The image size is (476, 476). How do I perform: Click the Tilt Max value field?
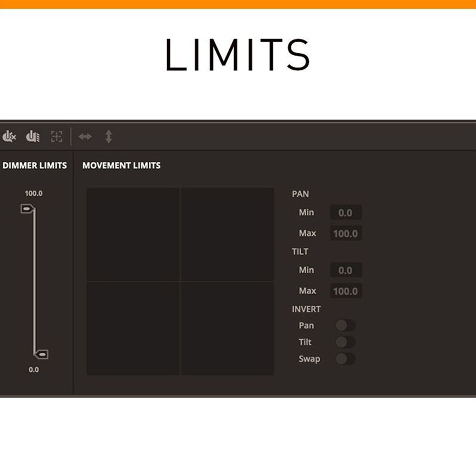click(x=346, y=291)
